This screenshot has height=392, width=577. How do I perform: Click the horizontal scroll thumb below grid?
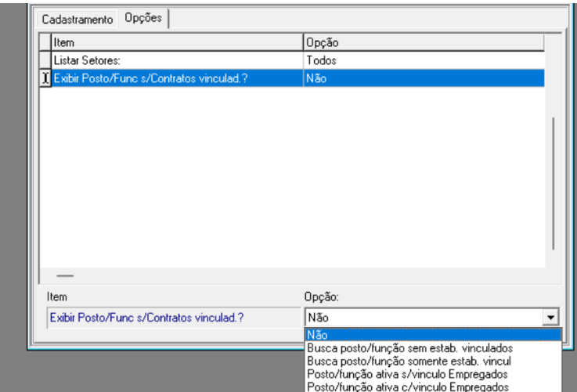click(64, 275)
